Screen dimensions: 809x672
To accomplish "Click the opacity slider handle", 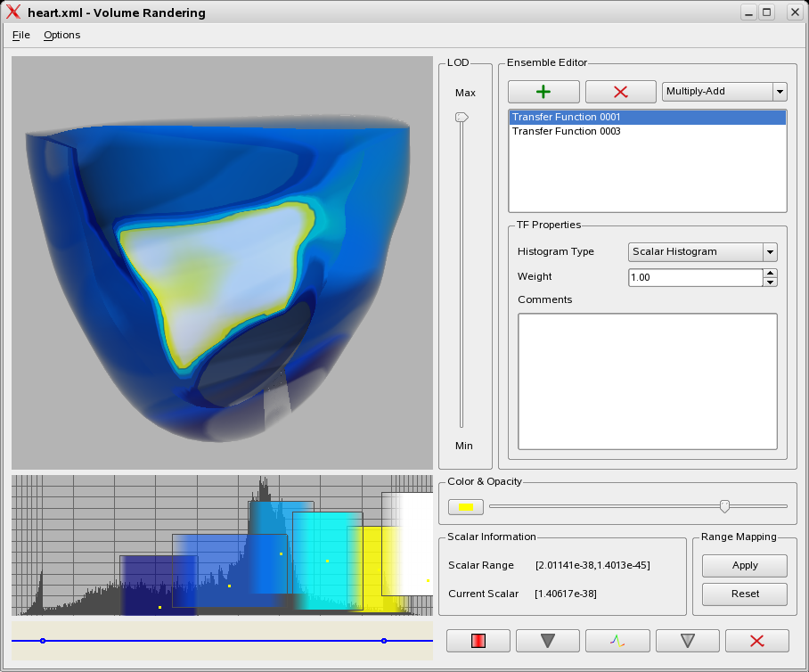I will [724, 506].
